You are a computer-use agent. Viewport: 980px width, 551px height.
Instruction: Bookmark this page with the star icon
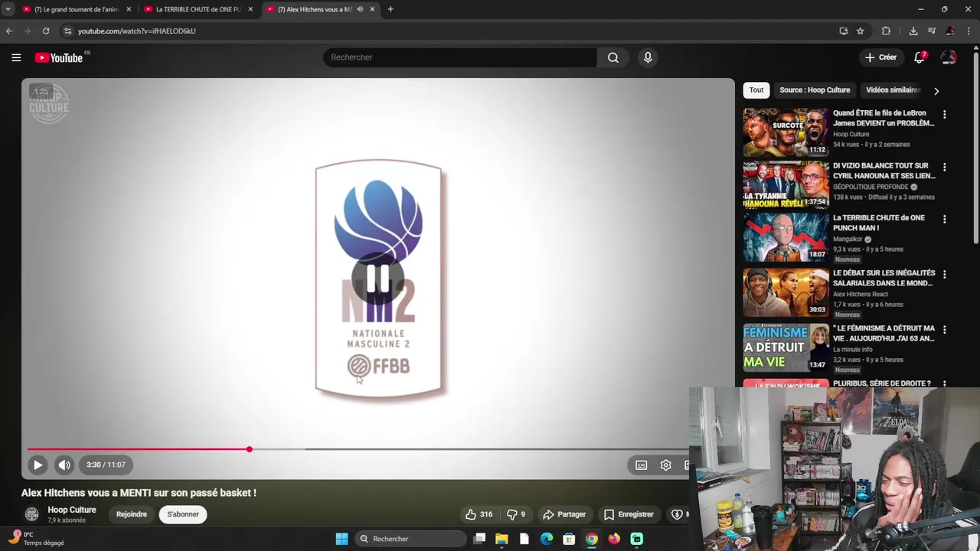tap(861, 31)
